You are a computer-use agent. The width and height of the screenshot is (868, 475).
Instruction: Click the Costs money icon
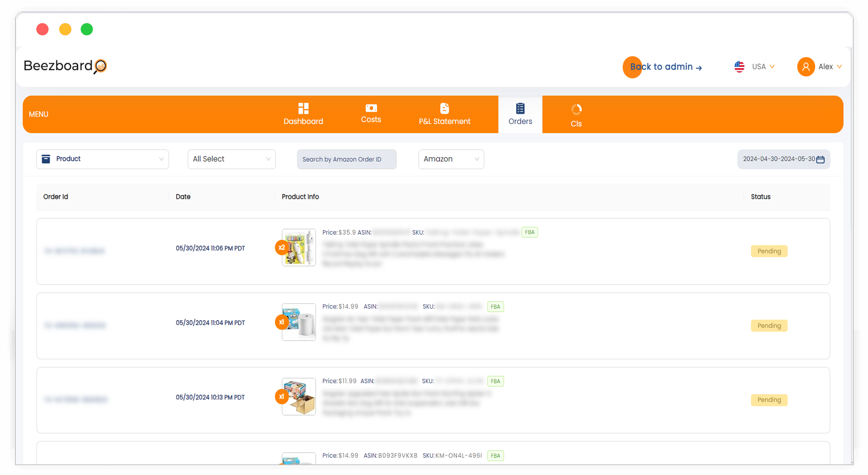pyautogui.click(x=371, y=108)
